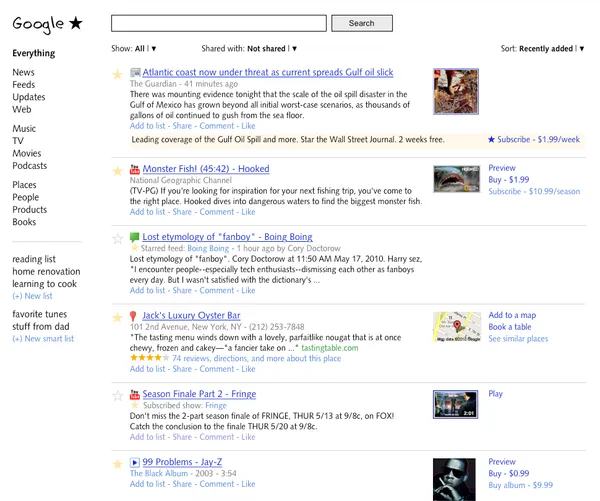600x501 pixels.
Task: Open the stuff from dad smart list
Action: [41, 326]
